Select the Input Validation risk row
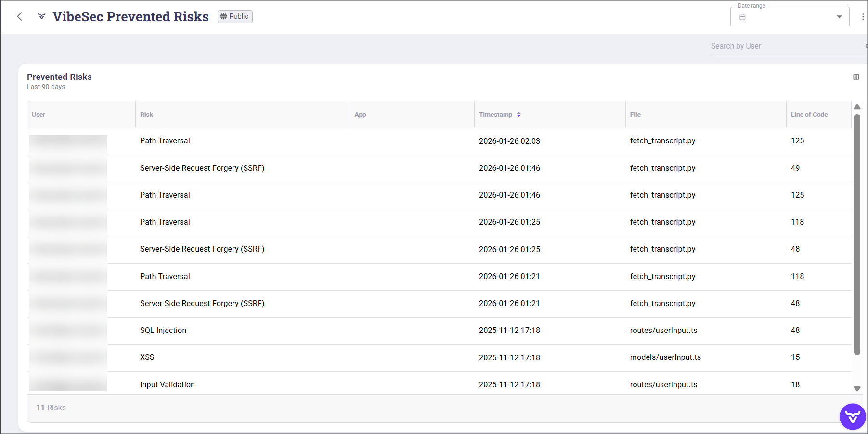The height and width of the screenshot is (434, 868). tap(168, 384)
